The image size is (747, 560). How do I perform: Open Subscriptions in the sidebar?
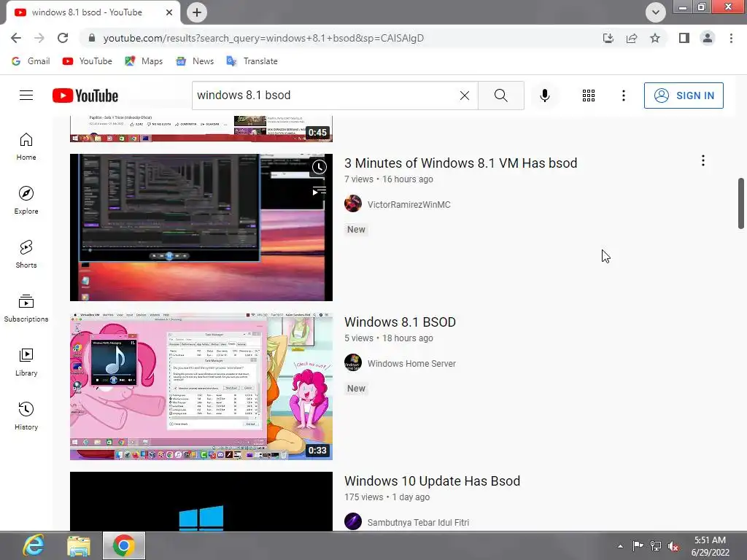pyautogui.click(x=26, y=308)
